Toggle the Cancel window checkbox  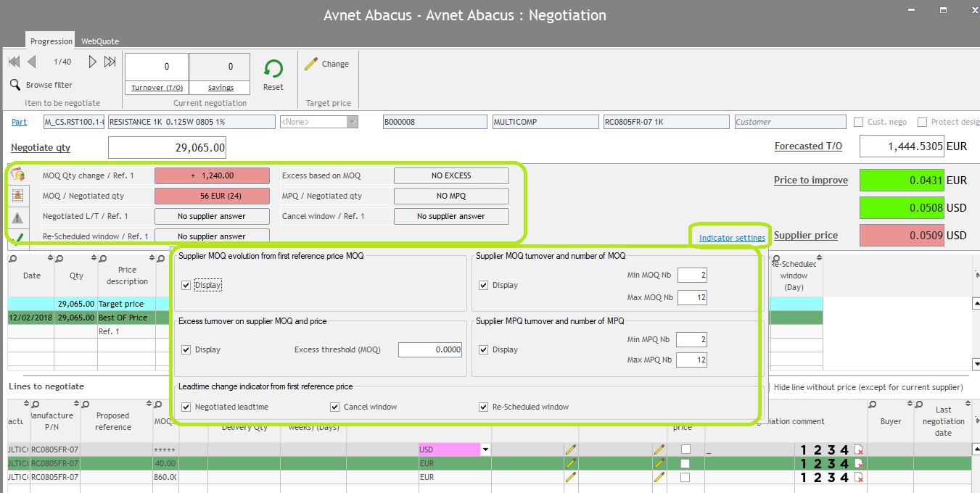click(335, 407)
